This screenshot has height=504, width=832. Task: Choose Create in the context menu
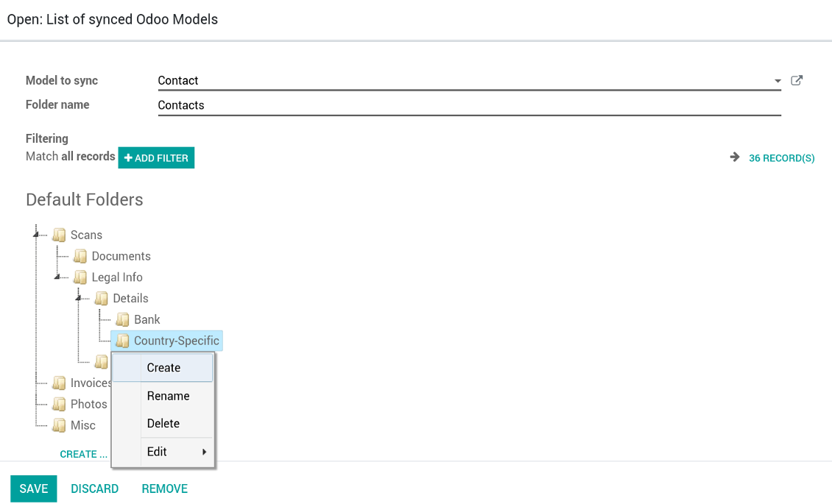click(x=163, y=368)
